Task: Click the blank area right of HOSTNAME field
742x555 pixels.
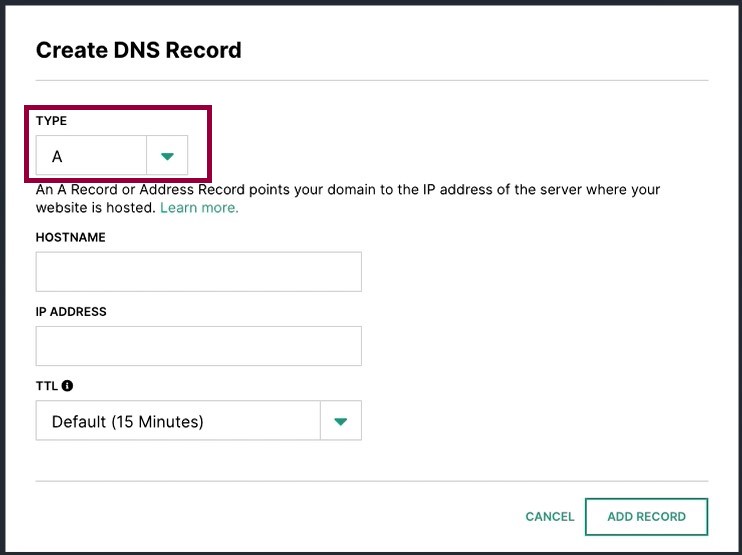Action: pos(535,272)
